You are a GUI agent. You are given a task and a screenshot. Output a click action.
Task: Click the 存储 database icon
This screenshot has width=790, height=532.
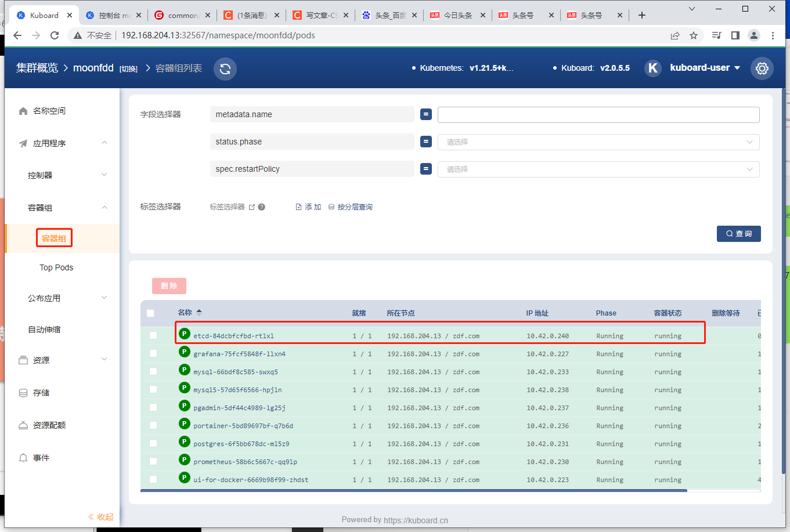(x=23, y=393)
